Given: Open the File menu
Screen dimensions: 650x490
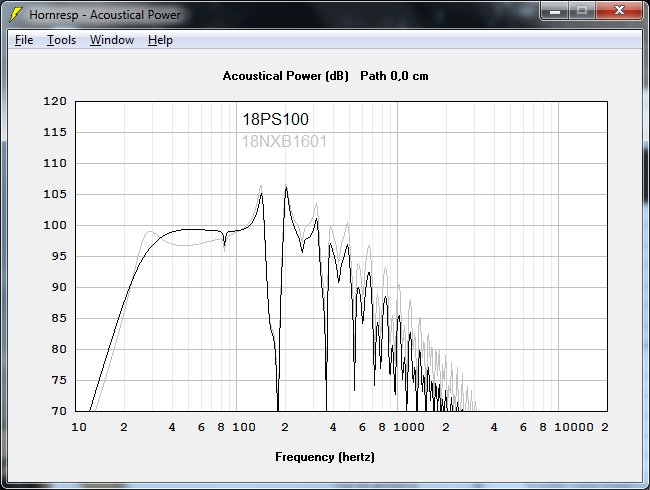Looking at the screenshot, I should pos(24,40).
